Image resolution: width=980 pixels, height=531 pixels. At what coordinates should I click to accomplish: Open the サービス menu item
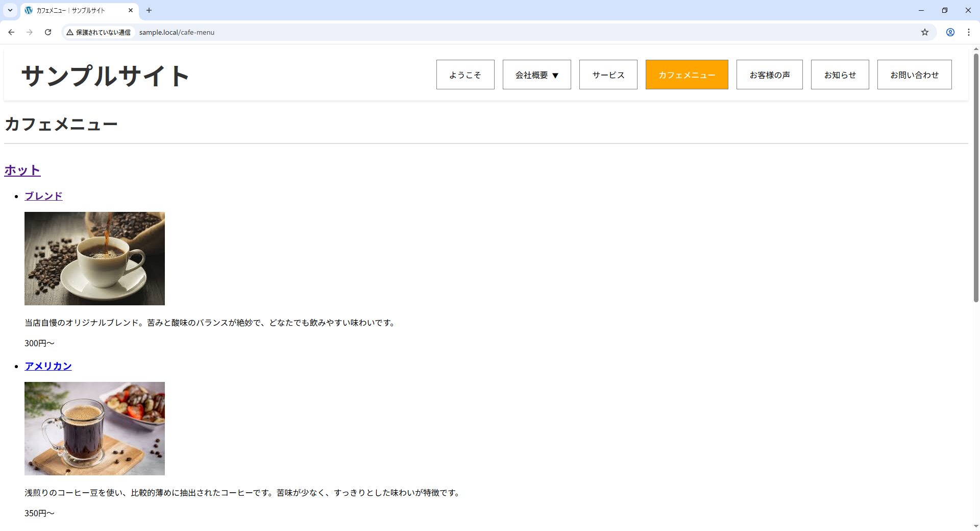point(608,75)
